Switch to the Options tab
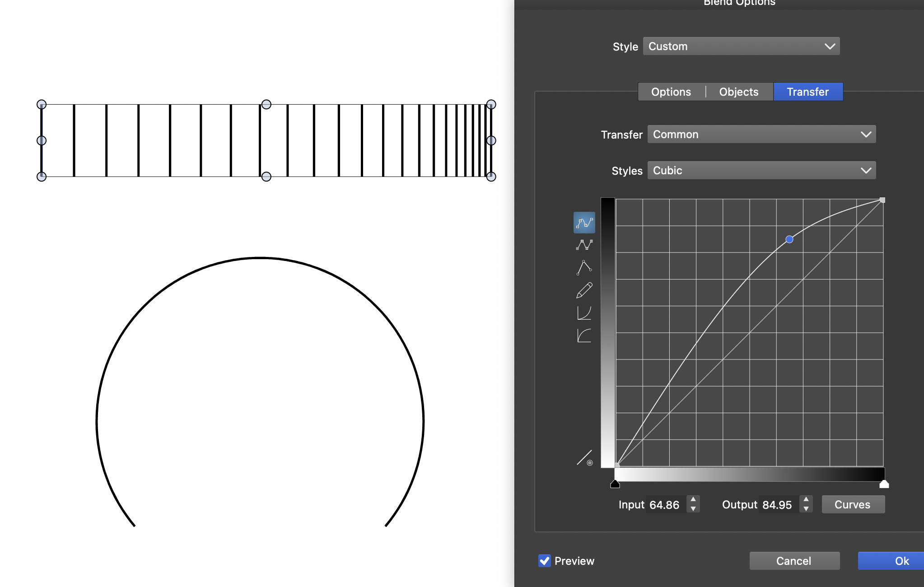 pos(671,92)
